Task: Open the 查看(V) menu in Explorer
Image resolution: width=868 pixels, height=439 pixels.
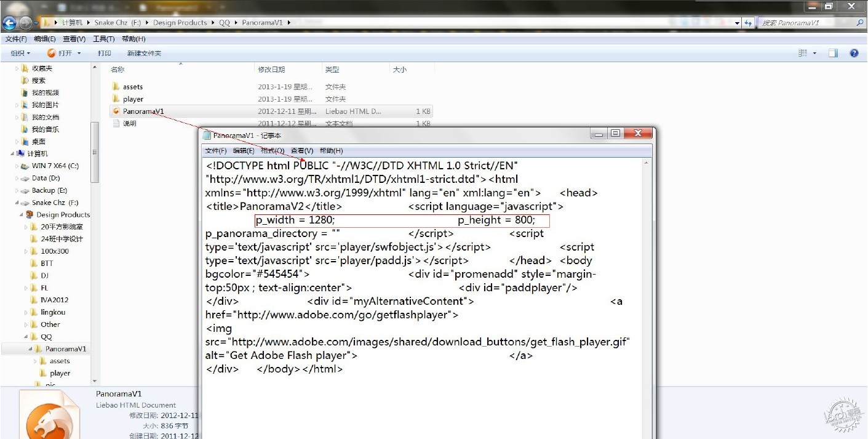Action: pos(74,39)
